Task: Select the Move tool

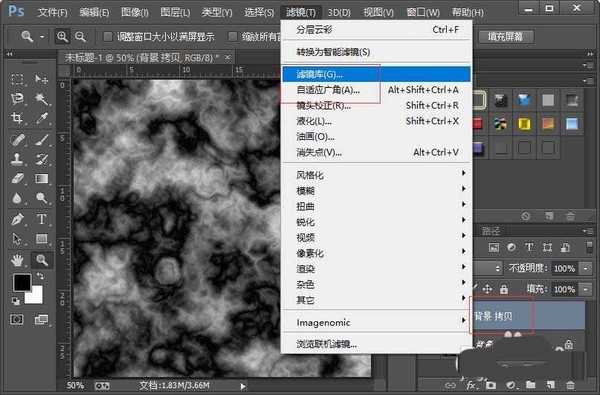Action: pyautogui.click(x=41, y=79)
